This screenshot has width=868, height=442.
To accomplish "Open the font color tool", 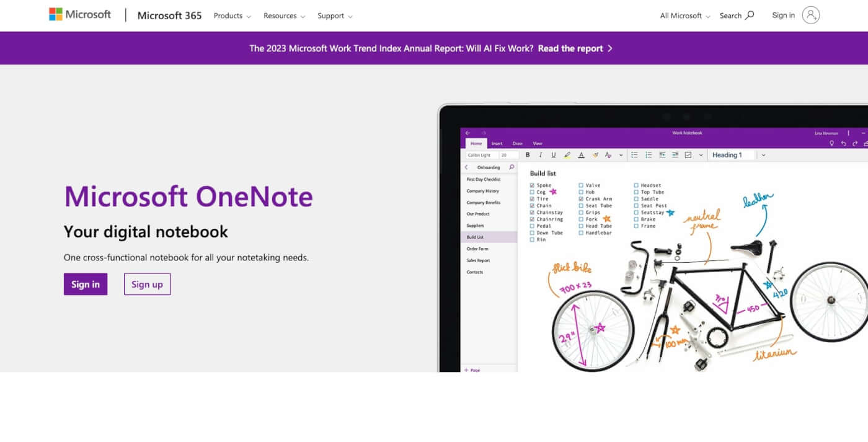I will (581, 155).
